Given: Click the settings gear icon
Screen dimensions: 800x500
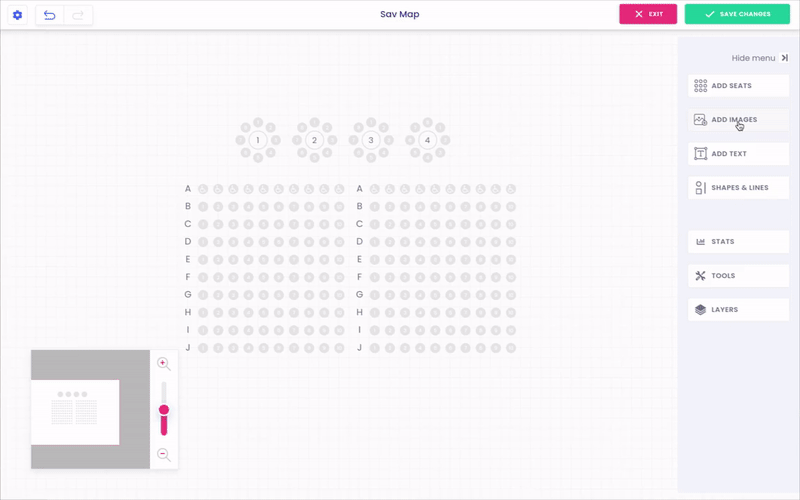Looking at the screenshot, I should click(17, 15).
